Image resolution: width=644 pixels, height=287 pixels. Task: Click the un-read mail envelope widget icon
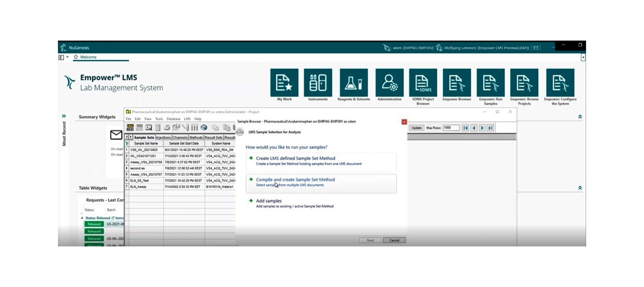pyautogui.click(x=116, y=135)
